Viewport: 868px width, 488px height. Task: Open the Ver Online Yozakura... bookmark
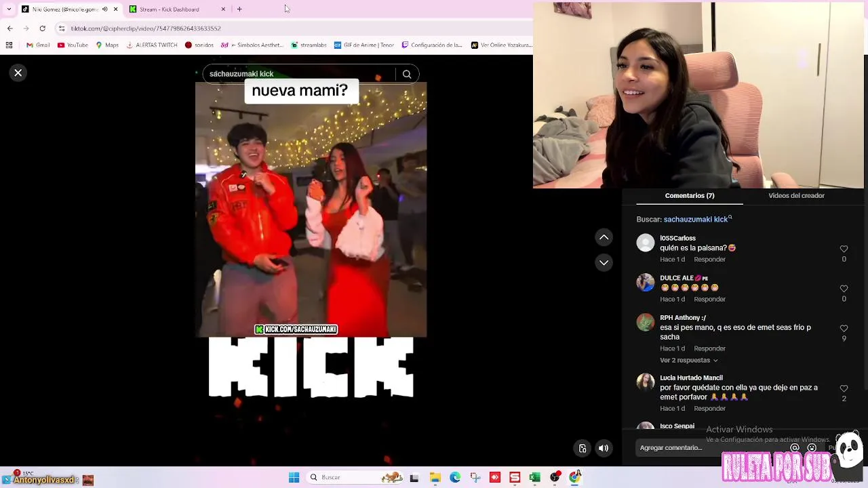[x=502, y=45]
